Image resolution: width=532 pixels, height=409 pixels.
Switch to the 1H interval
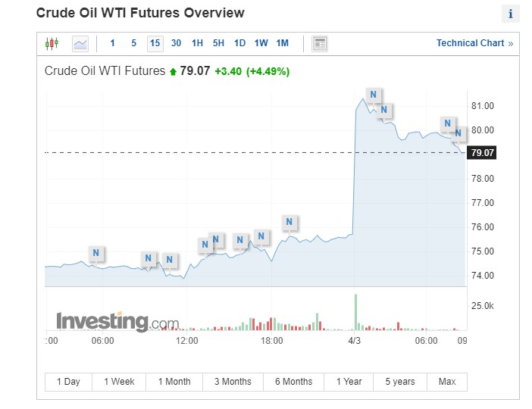click(197, 43)
